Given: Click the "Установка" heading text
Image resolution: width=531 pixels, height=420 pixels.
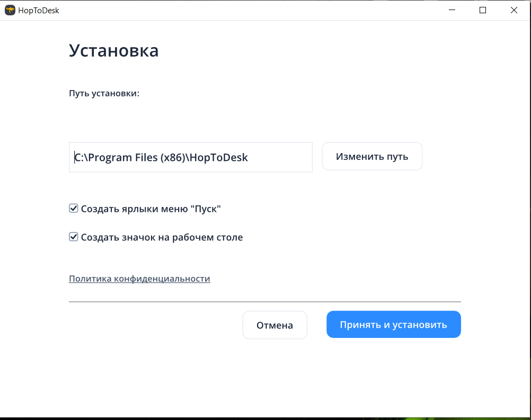Looking at the screenshot, I should tap(114, 50).
